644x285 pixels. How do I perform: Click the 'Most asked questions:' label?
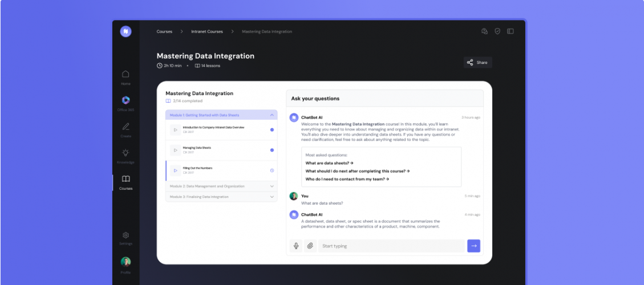tap(326, 155)
